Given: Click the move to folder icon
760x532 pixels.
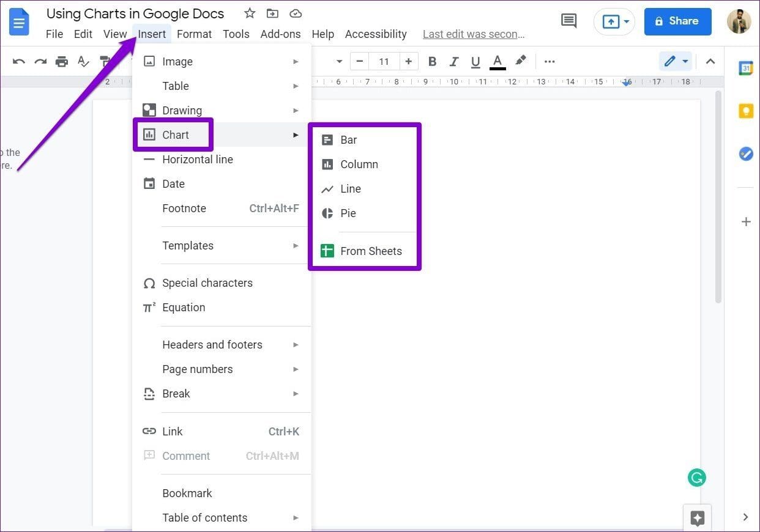Looking at the screenshot, I should (272, 13).
